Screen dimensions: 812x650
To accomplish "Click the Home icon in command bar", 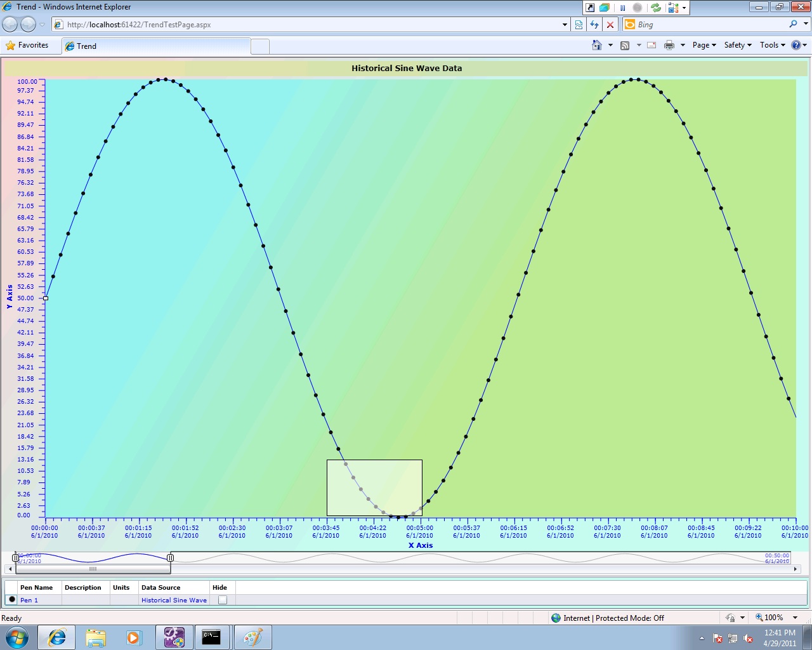I will coord(596,45).
